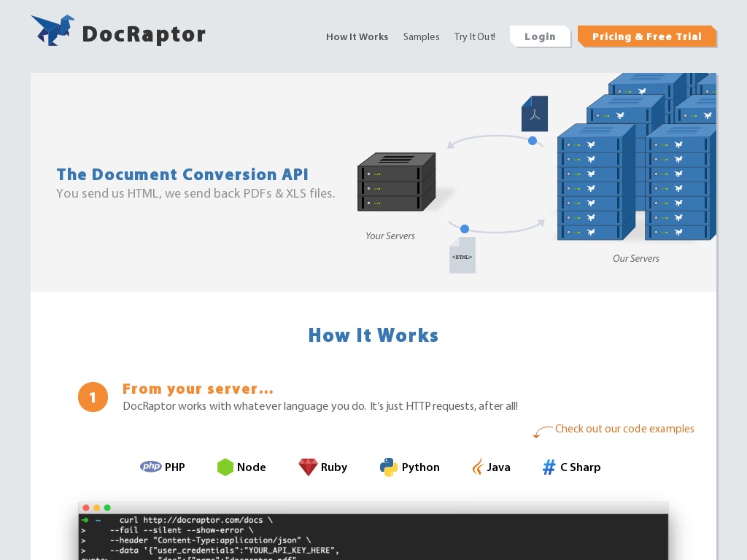Click the DocRaptor wordmark text
The width and height of the screenshot is (747, 560).
144,34
